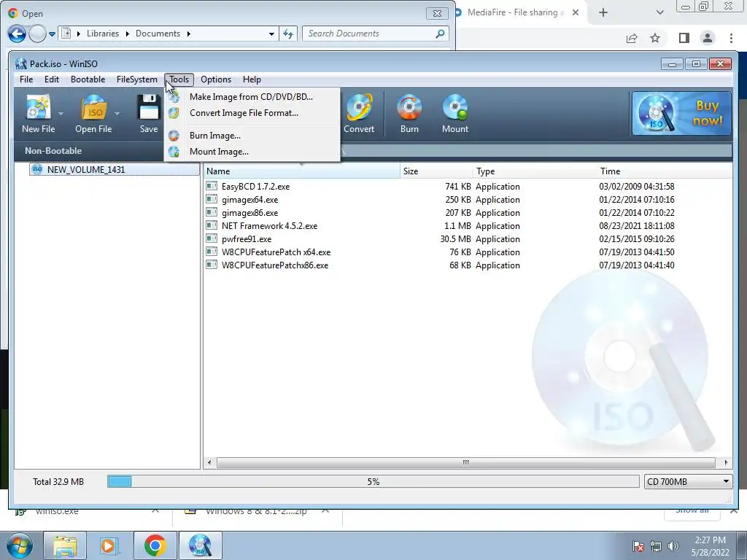Click the Search Documents field

[x=375, y=34]
